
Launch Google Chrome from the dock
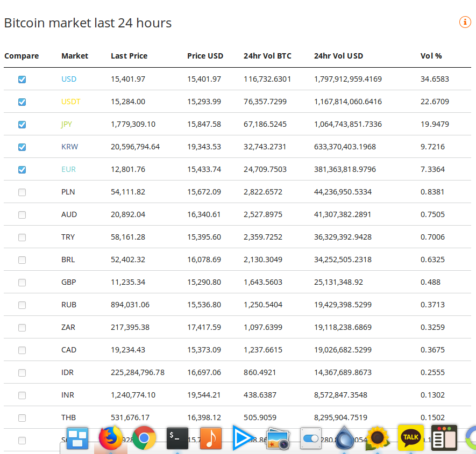(144, 438)
